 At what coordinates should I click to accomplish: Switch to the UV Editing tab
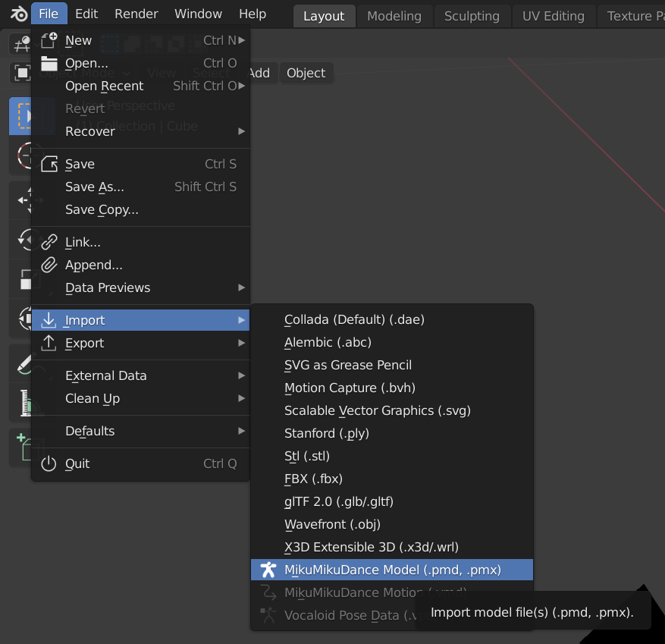click(553, 16)
